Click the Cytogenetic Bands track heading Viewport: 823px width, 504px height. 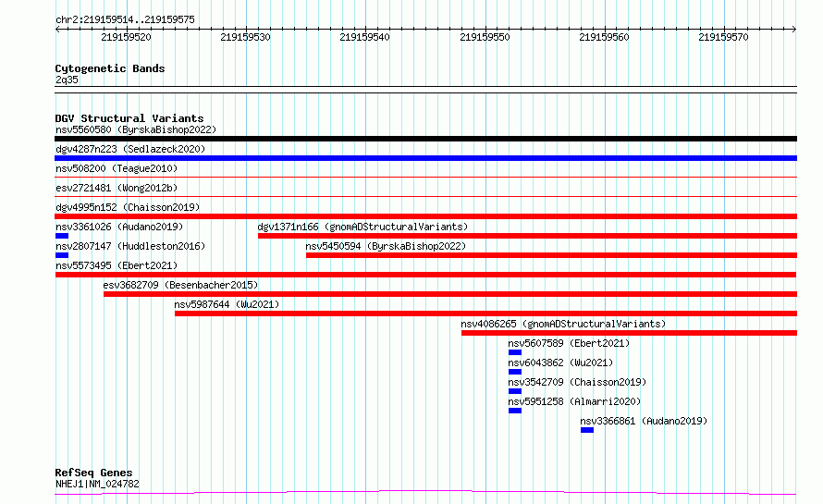pyautogui.click(x=110, y=68)
